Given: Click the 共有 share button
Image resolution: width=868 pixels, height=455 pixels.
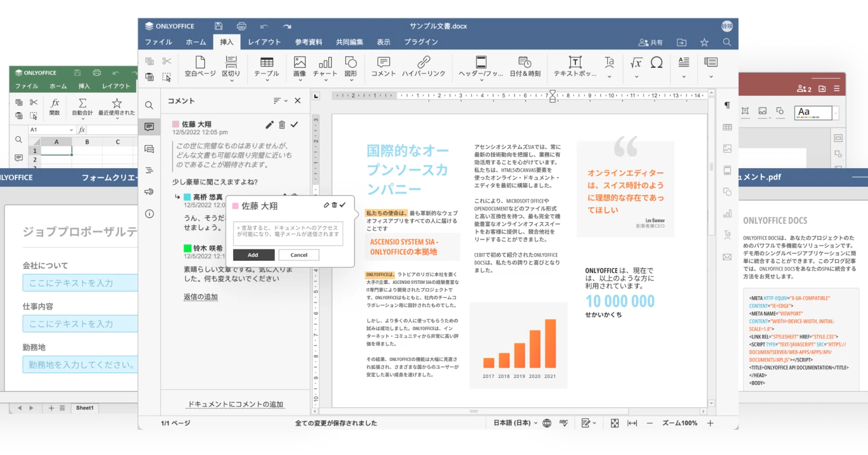Looking at the screenshot, I should tap(651, 42).
